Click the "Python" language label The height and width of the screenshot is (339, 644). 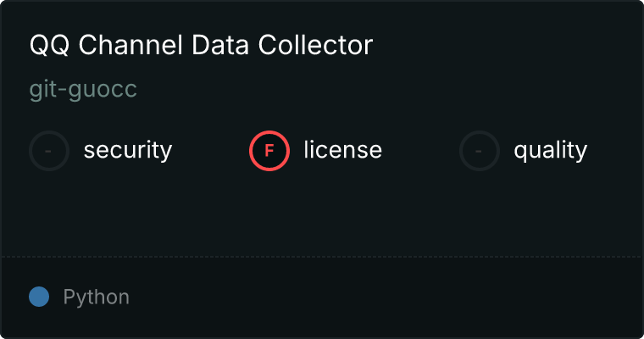(x=96, y=297)
